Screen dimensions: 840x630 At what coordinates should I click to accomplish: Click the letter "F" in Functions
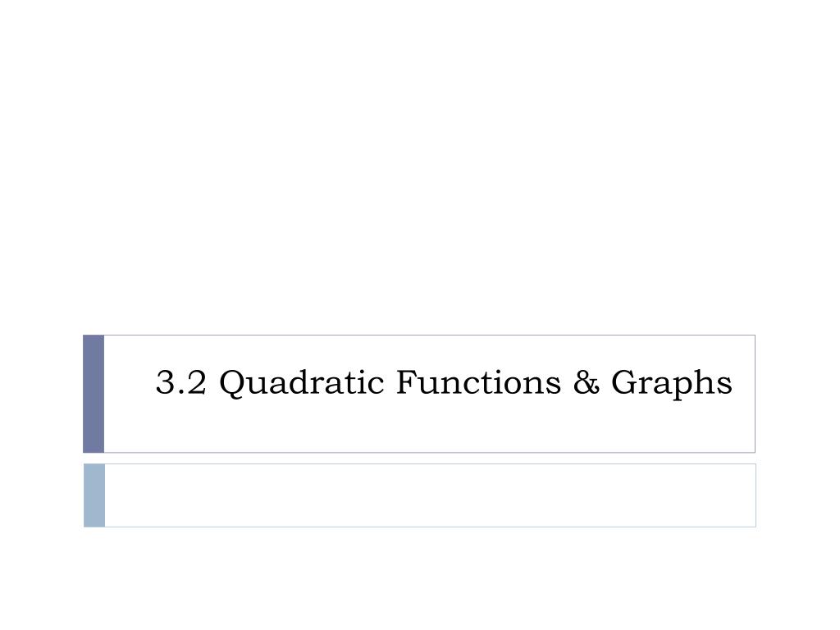[408, 382]
